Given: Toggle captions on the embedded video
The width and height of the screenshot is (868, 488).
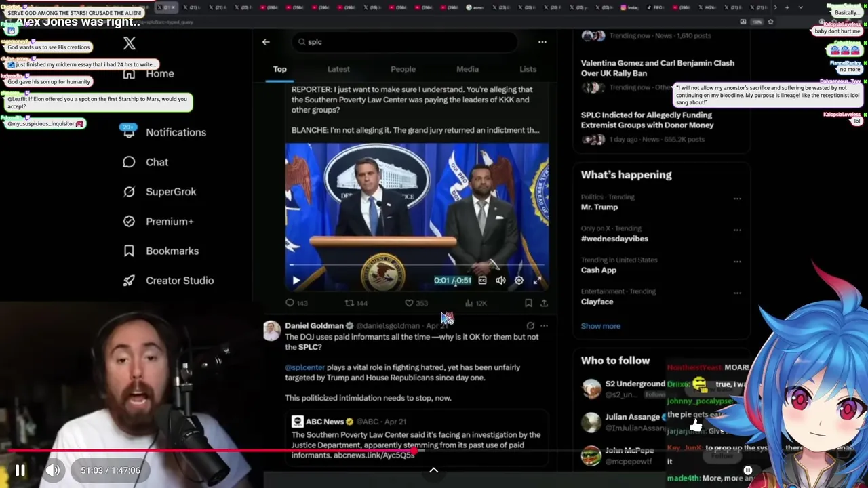Looking at the screenshot, I should point(482,280).
